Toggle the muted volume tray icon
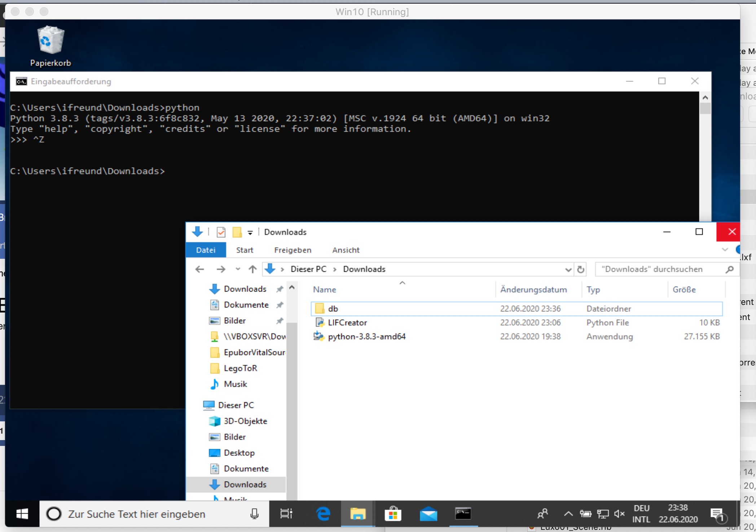 pos(619,514)
